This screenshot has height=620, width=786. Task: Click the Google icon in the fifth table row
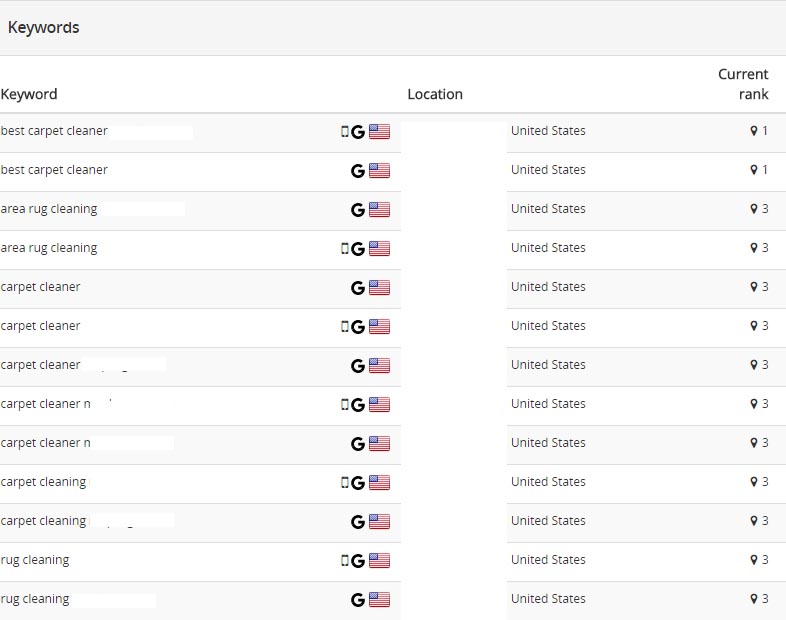[x=357, y=288]
